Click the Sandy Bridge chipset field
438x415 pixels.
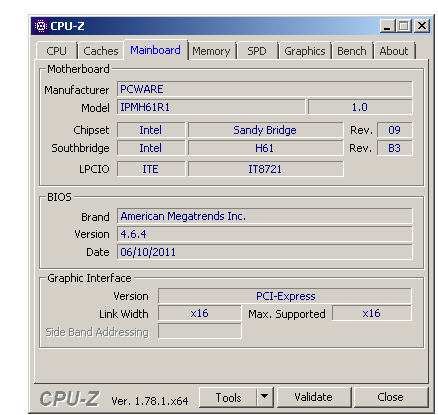tap(265, 130)
